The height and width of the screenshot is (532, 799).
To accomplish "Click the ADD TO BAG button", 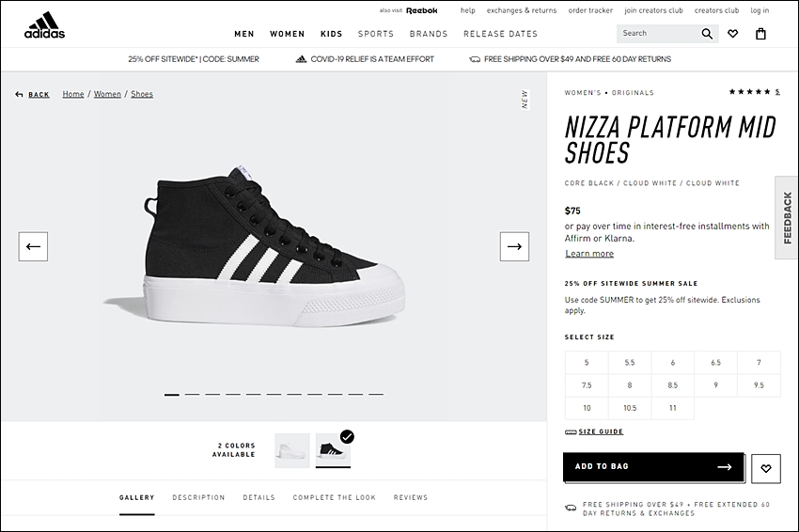I will pos(653,467).
